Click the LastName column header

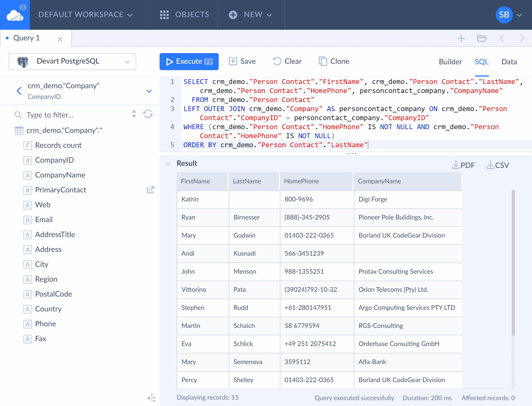coord(254,181)
